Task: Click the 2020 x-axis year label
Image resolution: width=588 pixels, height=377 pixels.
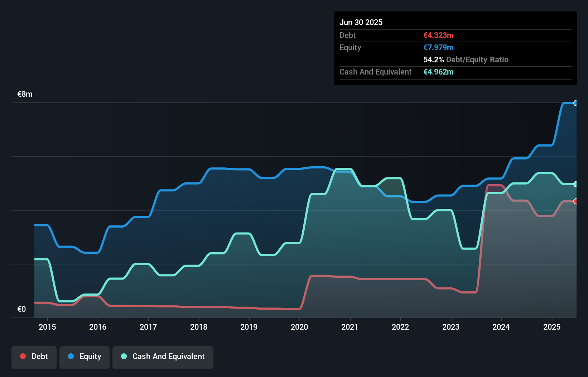Action: 299,327
